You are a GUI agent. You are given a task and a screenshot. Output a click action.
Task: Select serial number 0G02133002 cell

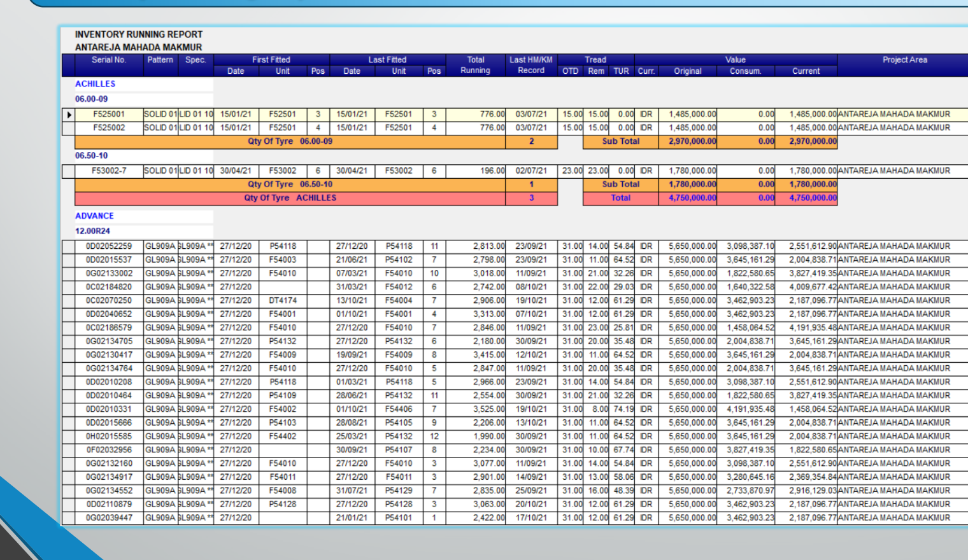pyautogui.click(x=109, y=274)
